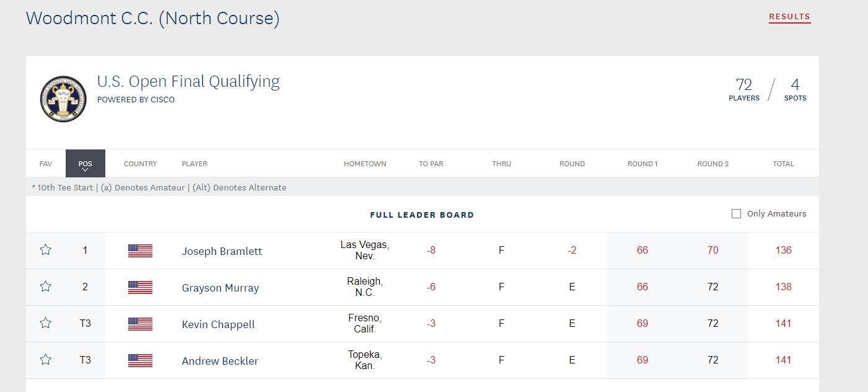Favorite Joseph Bramlett with the star icon
868x392 pixels.
45,250
